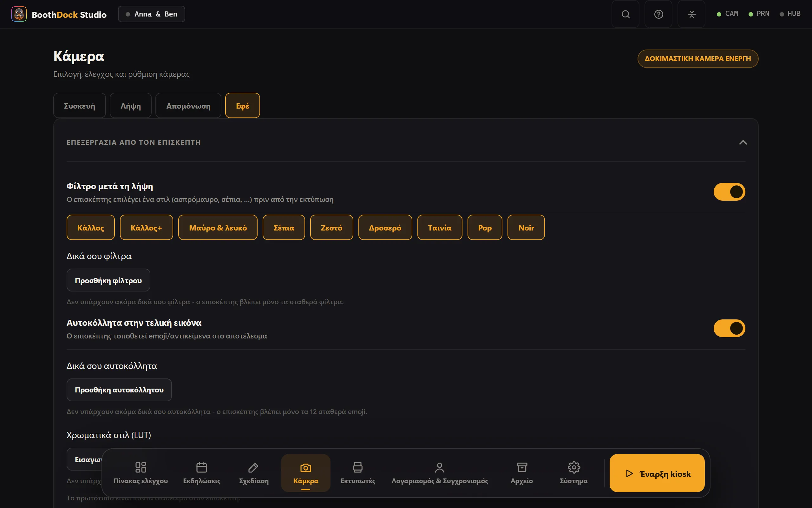Click the Χρωματικά στιλ (LUT) heading
The height and width of the screenshot is (508, 812).
point(109,435)
